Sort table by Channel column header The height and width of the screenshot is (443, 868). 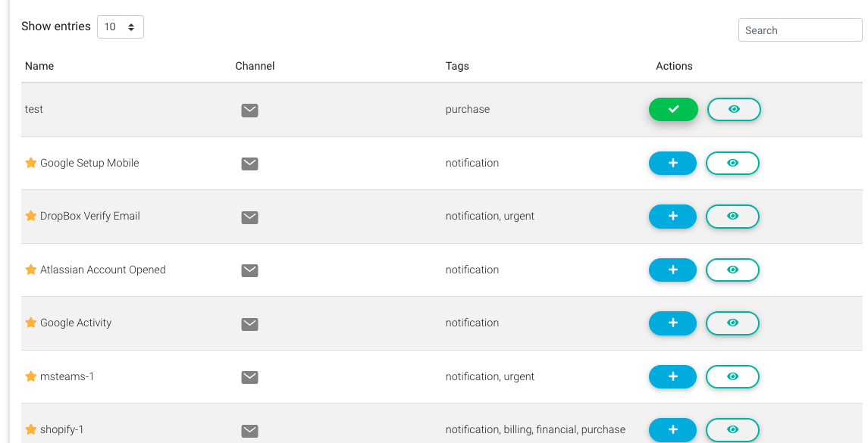(255, 66)
